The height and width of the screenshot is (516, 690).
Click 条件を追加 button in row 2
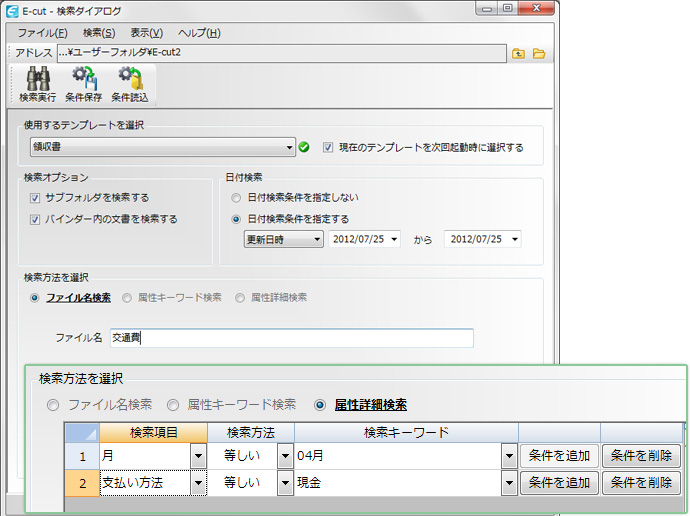pyautogui.click(x=559, y=483)
